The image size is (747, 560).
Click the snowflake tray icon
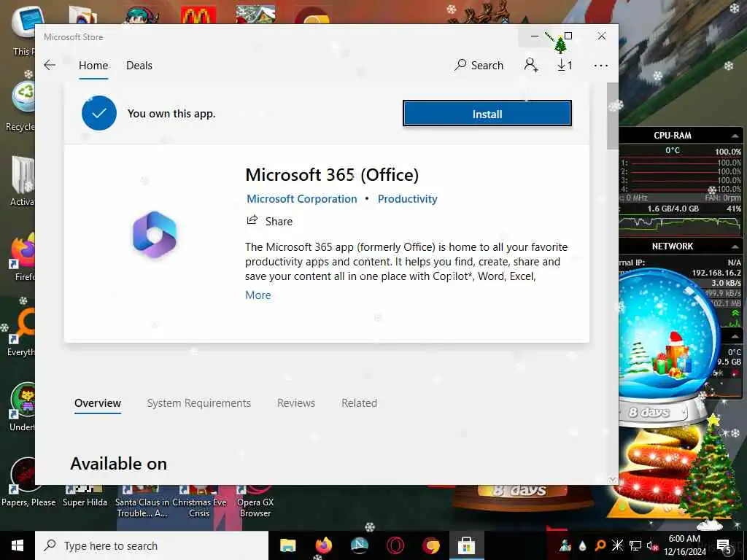(x=617, y=545)
